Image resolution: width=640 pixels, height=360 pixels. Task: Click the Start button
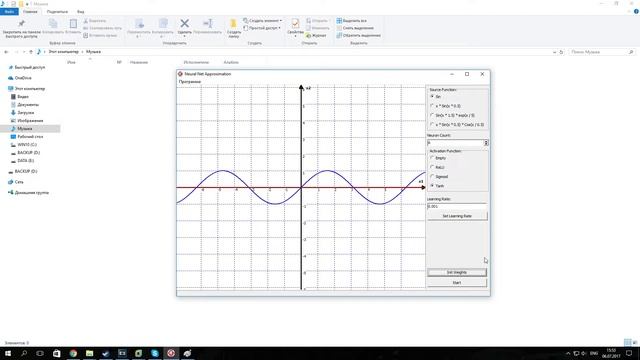[457, 282]
